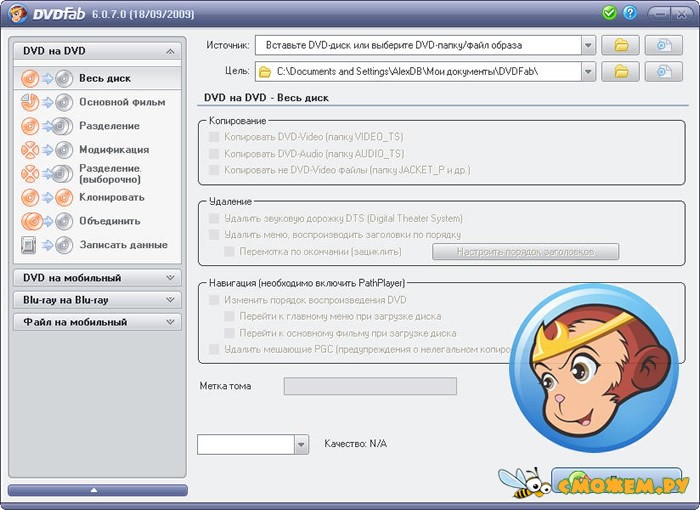Expand the Blu-ray на Blu-ray section
The width and height of the screenshot is (700, 510).
[x=97, y=300]
